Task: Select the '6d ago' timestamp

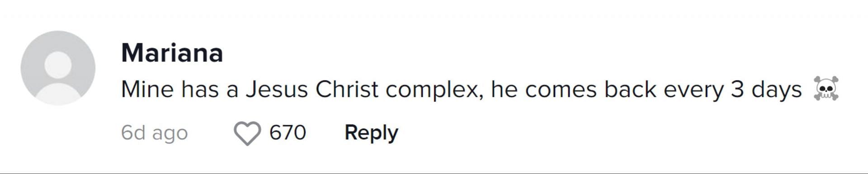Action: click(x=154, y=133)
